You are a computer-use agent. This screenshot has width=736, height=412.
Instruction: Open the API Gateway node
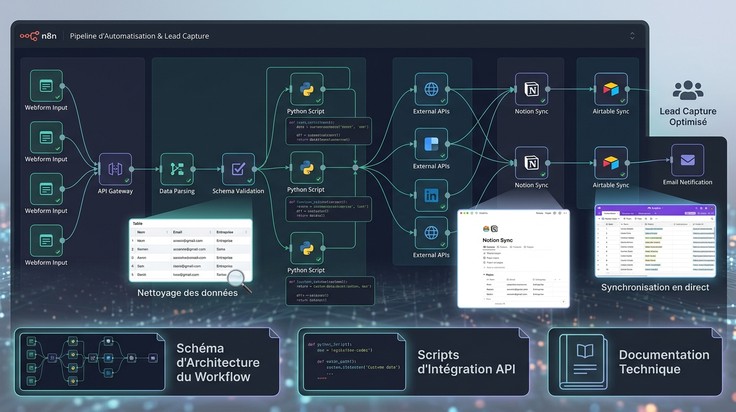coord(115,169)
